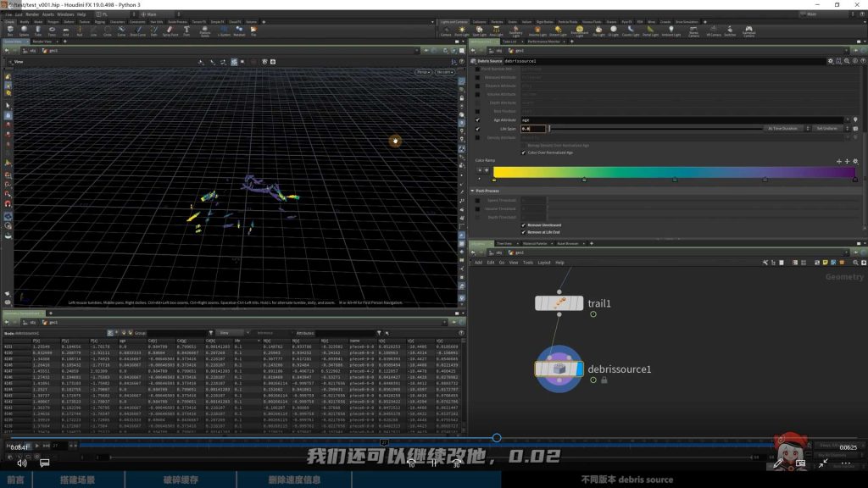Select the L-System shelf tool
868x488 pixels.
point(225,30)
